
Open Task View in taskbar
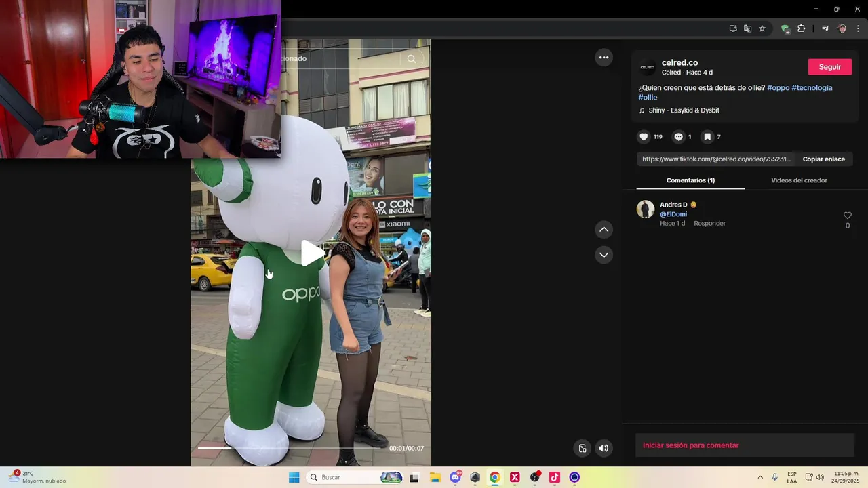[414, 477]
